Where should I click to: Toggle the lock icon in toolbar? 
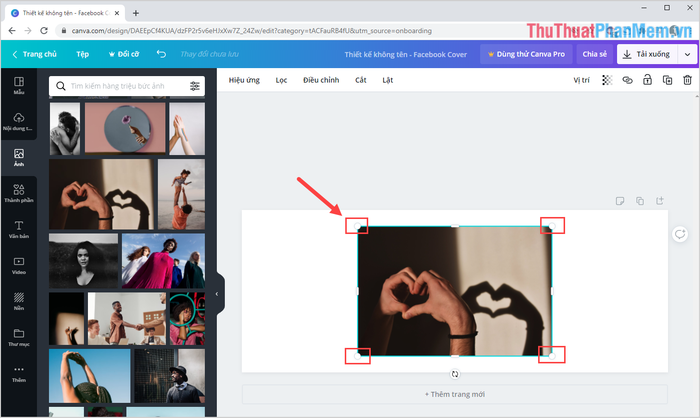point(647,80)
